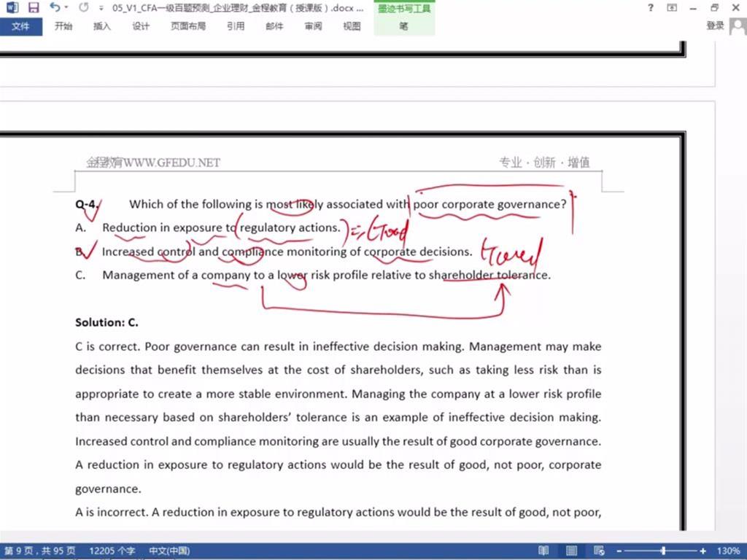The height and width of the screenshot is (560, 747).
Task: Switch to the 引用 (References) ribbon tab
Action: pyautogui.click(x=236, y=26)
